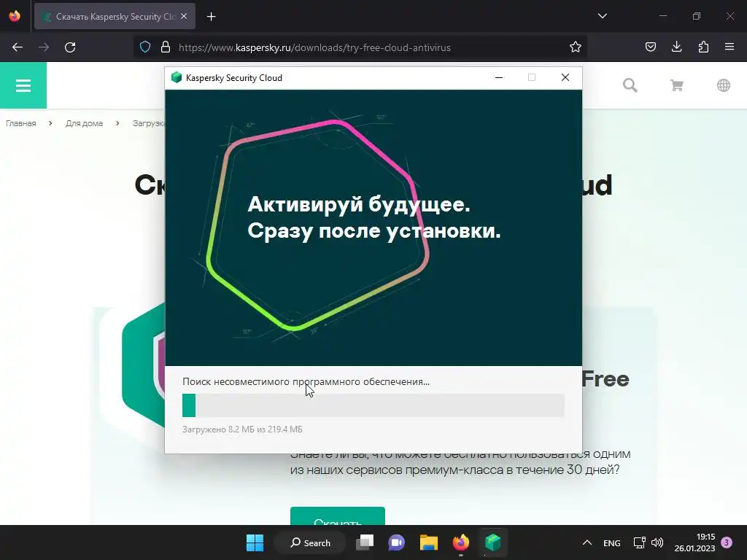Go back with the browser back arrow

tap(18, 47)
